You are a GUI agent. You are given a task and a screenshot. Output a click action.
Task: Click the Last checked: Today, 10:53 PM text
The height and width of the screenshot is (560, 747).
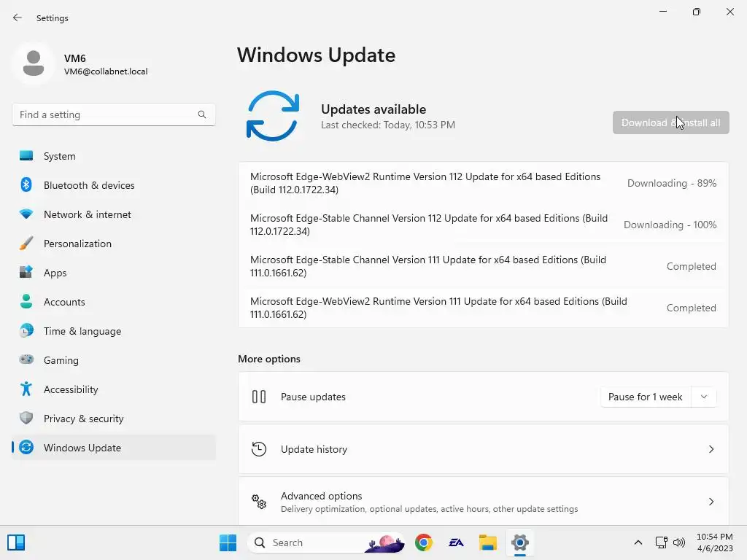388,125
